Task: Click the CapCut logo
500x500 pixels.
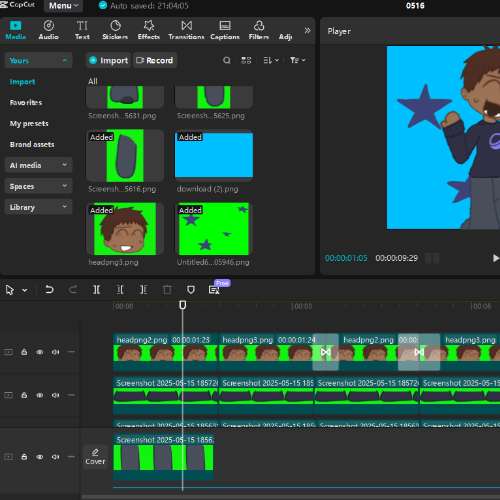Action: tap(18, 5)
